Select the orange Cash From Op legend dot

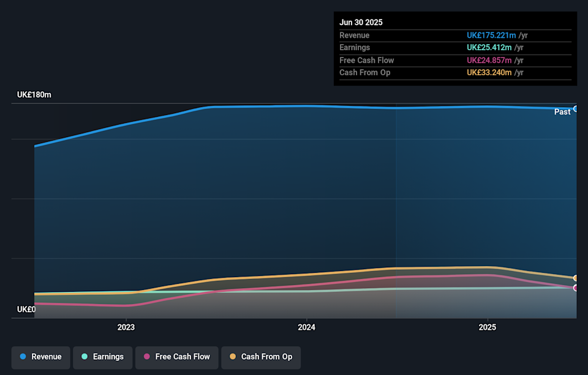click(x=233, y=357)
